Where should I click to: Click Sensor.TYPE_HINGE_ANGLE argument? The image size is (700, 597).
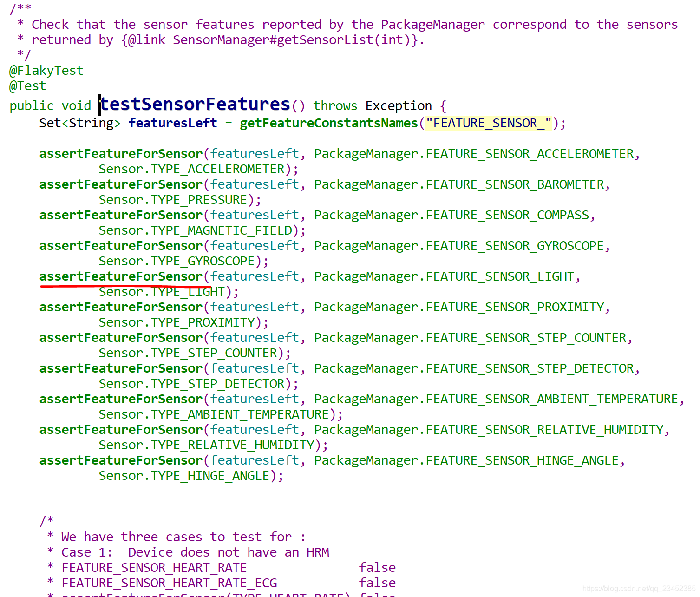tap(184, 476)
